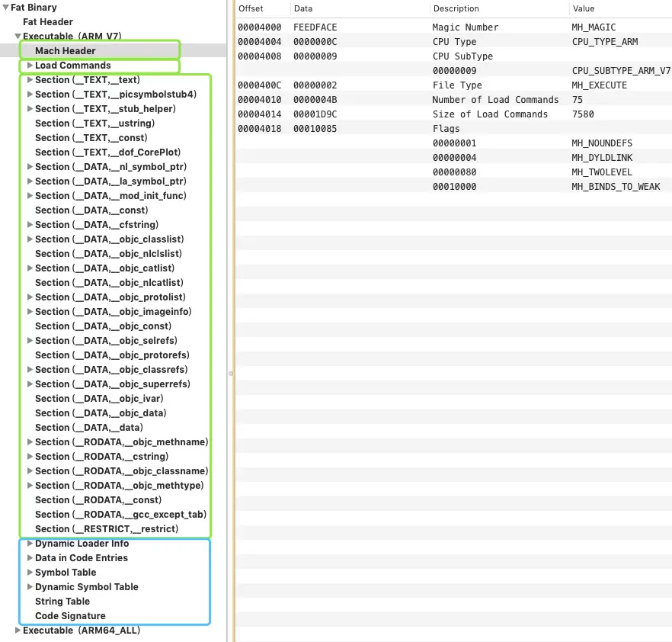The height and width of the screenshot is (642, 672).
Task: Select Section (__DATA,__objc_ivar) row
Action: [99, 399]
